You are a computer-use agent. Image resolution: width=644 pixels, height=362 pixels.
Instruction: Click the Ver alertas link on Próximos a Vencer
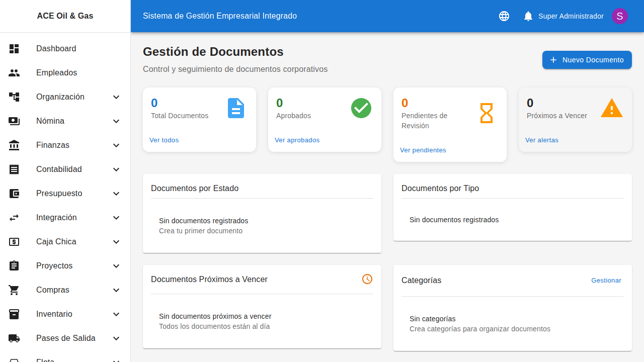(541, 140)
